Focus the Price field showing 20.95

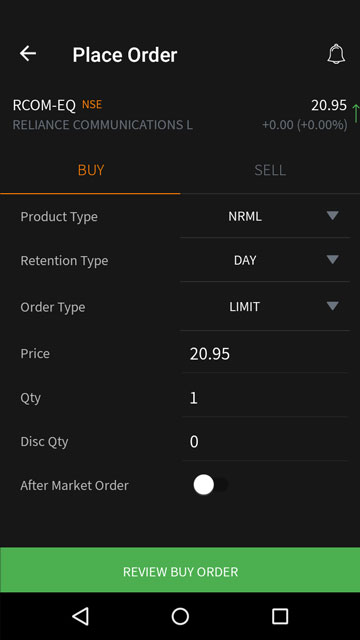pyautogui.click(x=265, y=354)
